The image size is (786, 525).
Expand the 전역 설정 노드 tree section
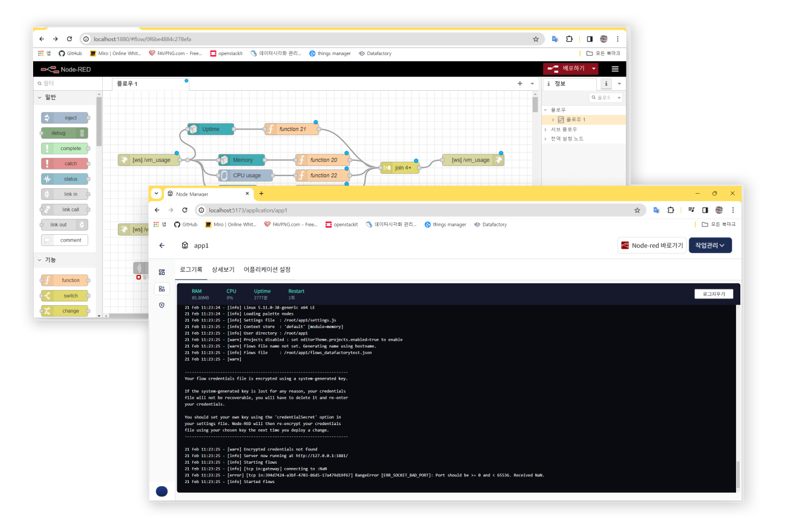pyautogui.click(x=546, y=139)
